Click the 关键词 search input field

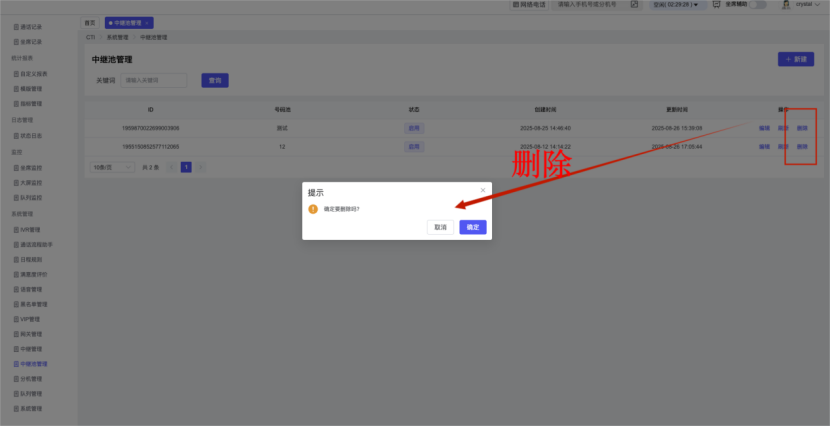154,80
